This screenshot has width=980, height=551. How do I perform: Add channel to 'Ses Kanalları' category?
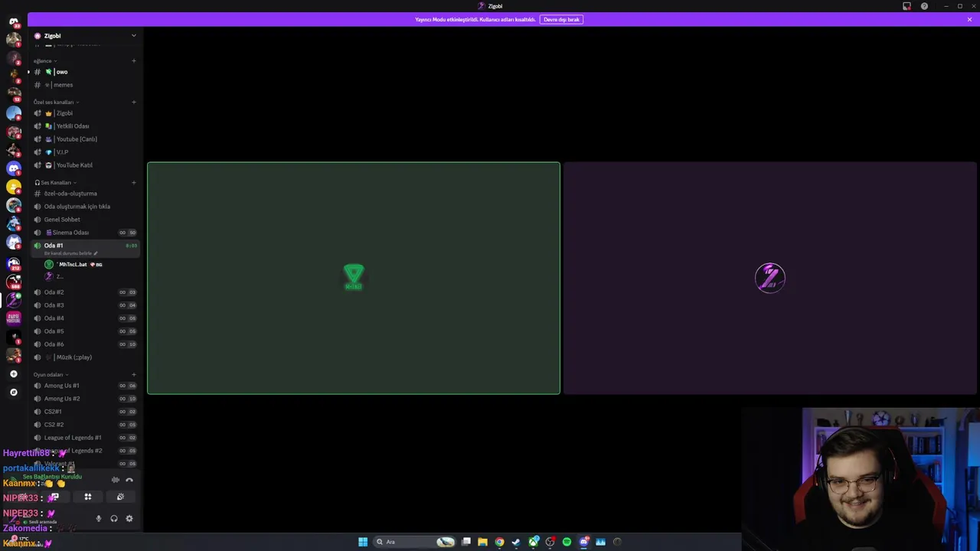tap(134, 182)
